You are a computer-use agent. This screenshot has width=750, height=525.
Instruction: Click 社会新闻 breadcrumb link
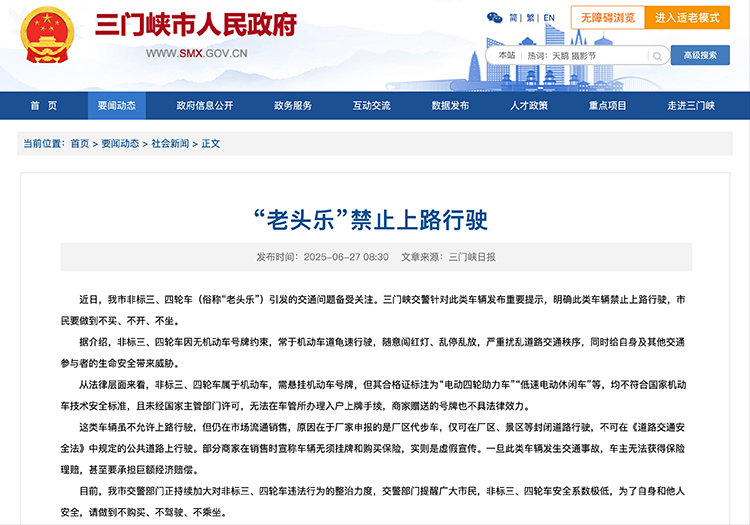click(x=170, y=143)
